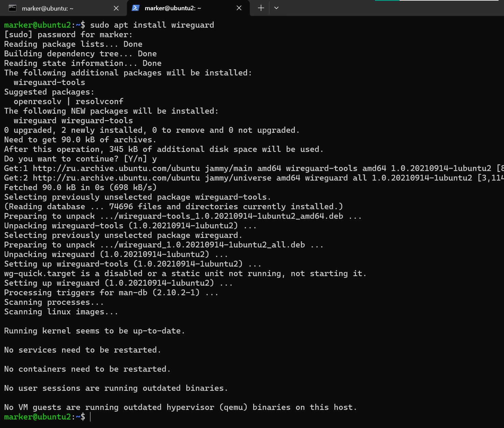Image resolution: width=504 pixels, height=428 pixels.
Task: Click the 'Running kernel seems to be up-to-date' line
Action: coord(94,331)
